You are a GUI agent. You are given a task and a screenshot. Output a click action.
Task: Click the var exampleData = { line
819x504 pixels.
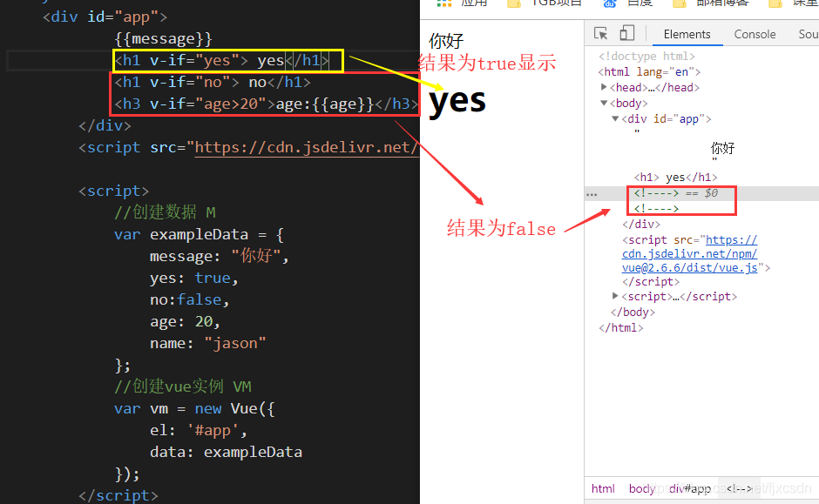coord(199,235)
